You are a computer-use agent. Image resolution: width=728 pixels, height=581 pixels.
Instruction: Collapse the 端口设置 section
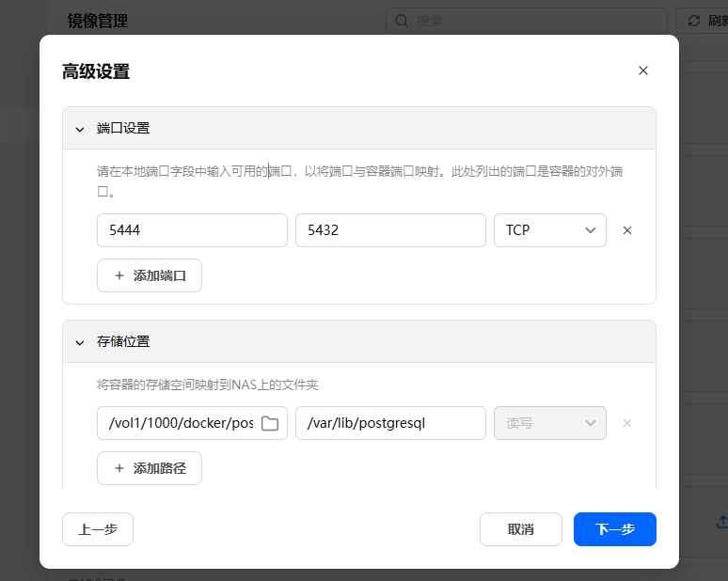(80, 129)
